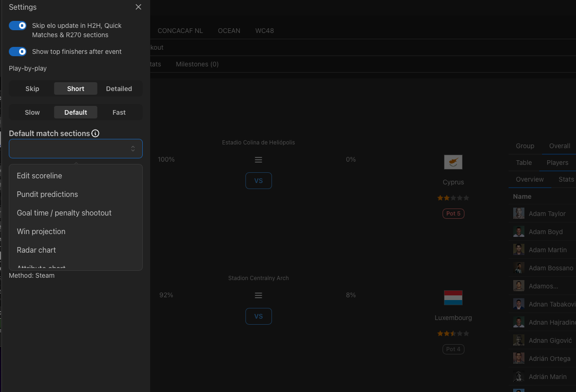Image resolution: width=576 pixels, height=392 pixels.
Task: Open the WC48 tab
Action: point(265,31)
